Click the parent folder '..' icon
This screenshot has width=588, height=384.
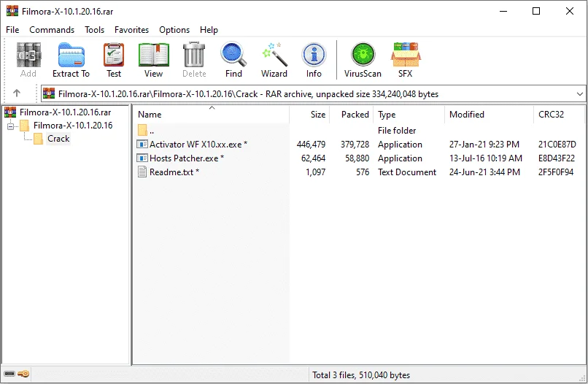point(142,130)
